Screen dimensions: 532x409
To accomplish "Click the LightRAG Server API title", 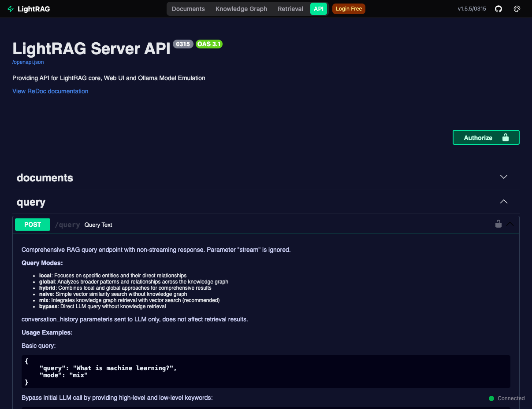I will click(x=91, y=48).
